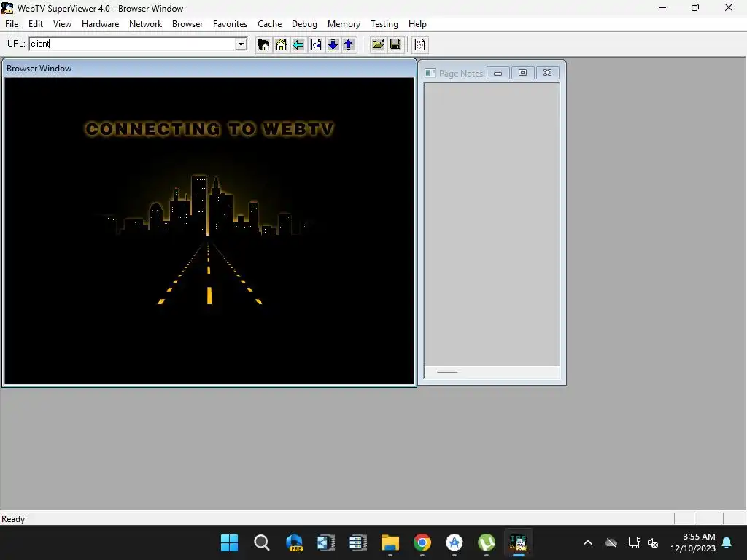
Task: View page source with the HTML document icon
Action: (x=419, y=44)
